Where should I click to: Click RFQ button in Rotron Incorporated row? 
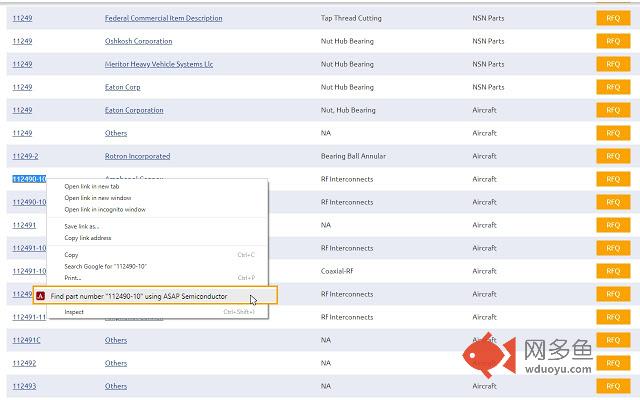tap(612, 156)
